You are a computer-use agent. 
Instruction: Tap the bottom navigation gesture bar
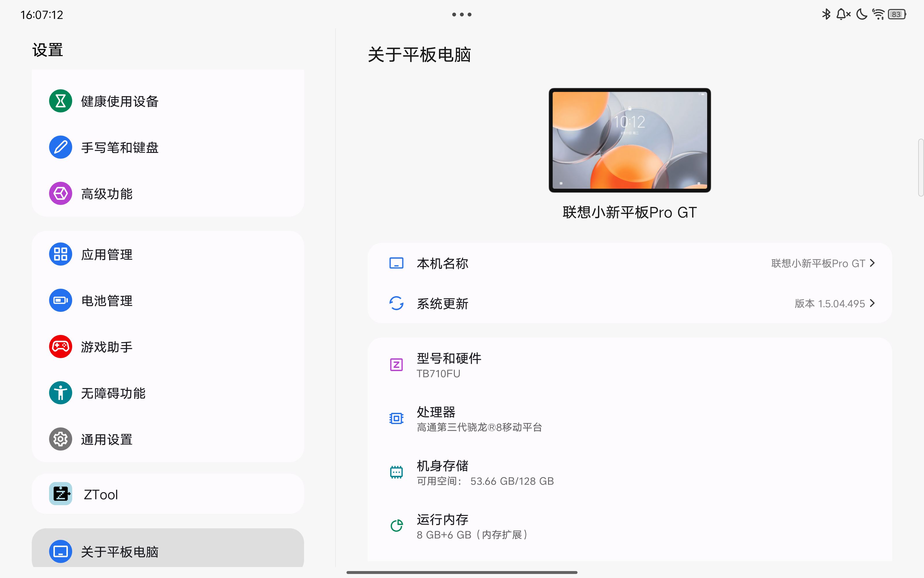462,572
